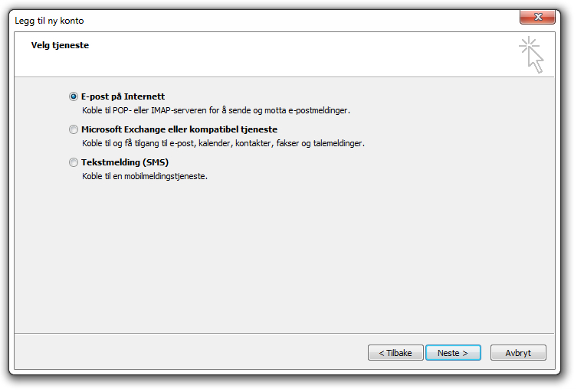584x392 pixels.
Task: Pick the Tekstmelding (SMS) radio button
Action: 74,162
